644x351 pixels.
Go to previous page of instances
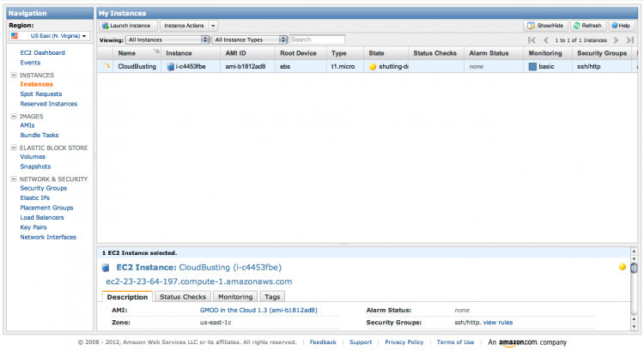[546, 40]
